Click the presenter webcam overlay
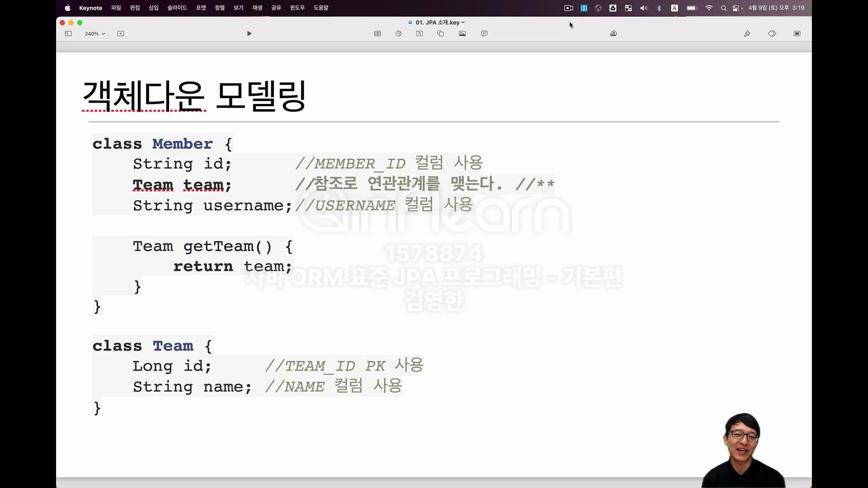This screenshot has height=488, width=868. pos(744,450)
